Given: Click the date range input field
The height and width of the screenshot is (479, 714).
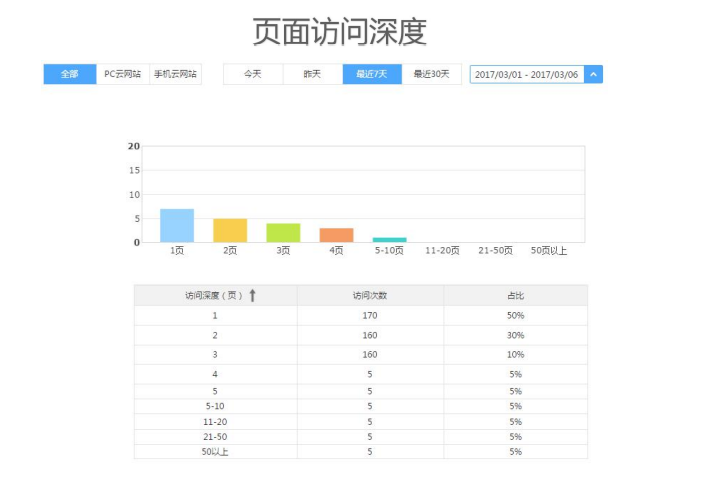Looking at the screenshot, I should pos(526,74).
